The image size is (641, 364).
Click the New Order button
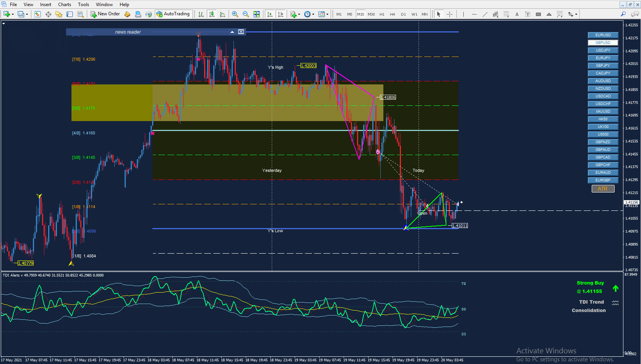coord(105,14)
